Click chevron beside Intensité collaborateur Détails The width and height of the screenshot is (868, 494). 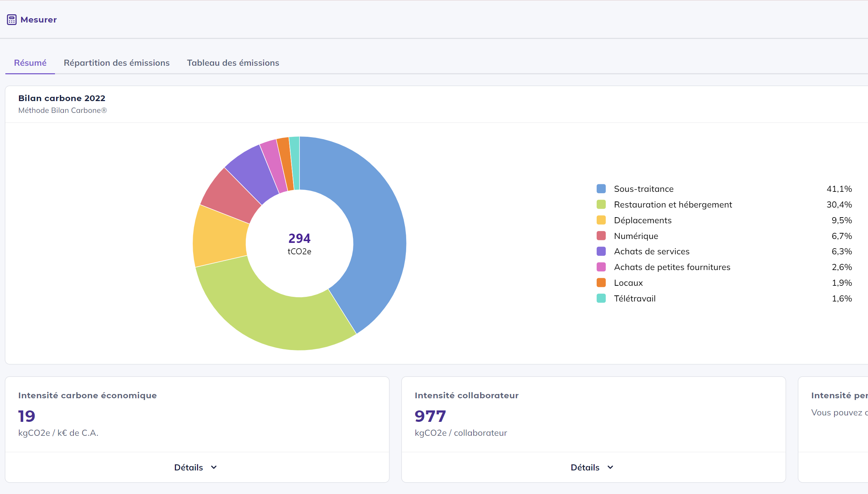point(610,467)
